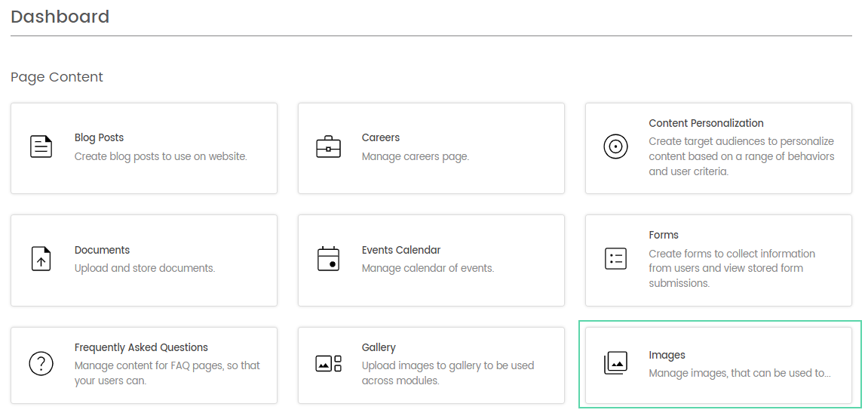Open the Documents heading
The image size is (868, 416).
pos(103,250)
